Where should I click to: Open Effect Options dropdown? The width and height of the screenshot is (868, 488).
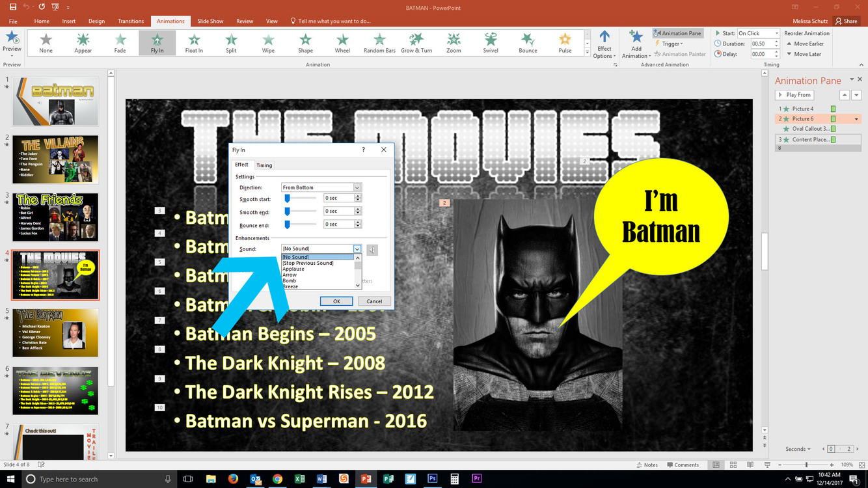point(604,44)
